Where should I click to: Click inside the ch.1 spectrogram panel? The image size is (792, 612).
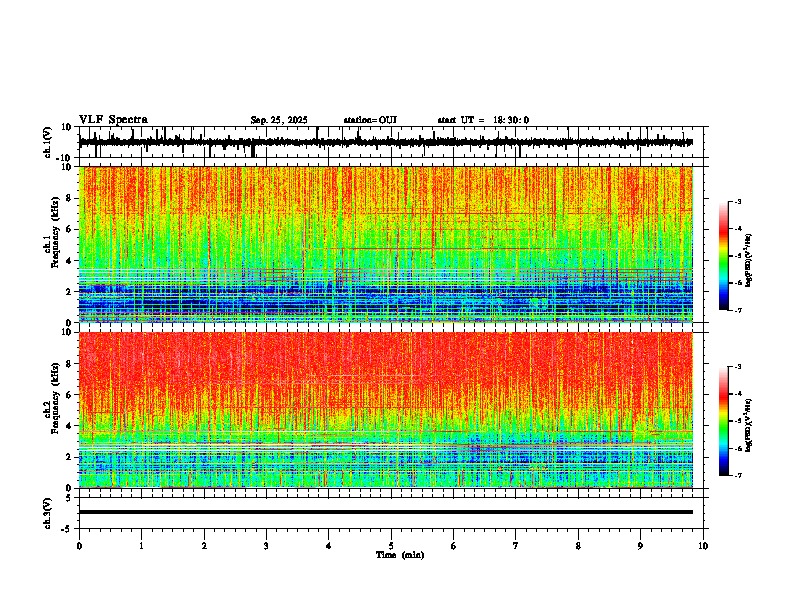(386, 244)
